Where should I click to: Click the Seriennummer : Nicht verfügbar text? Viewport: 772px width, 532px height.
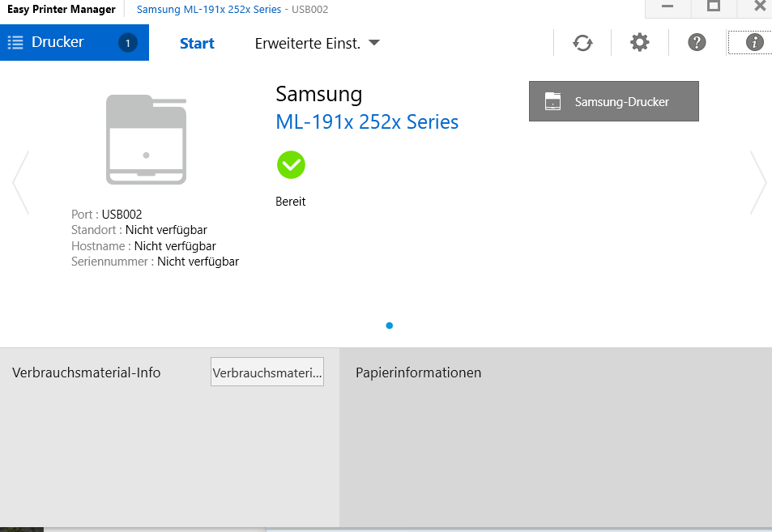(155, 262)
